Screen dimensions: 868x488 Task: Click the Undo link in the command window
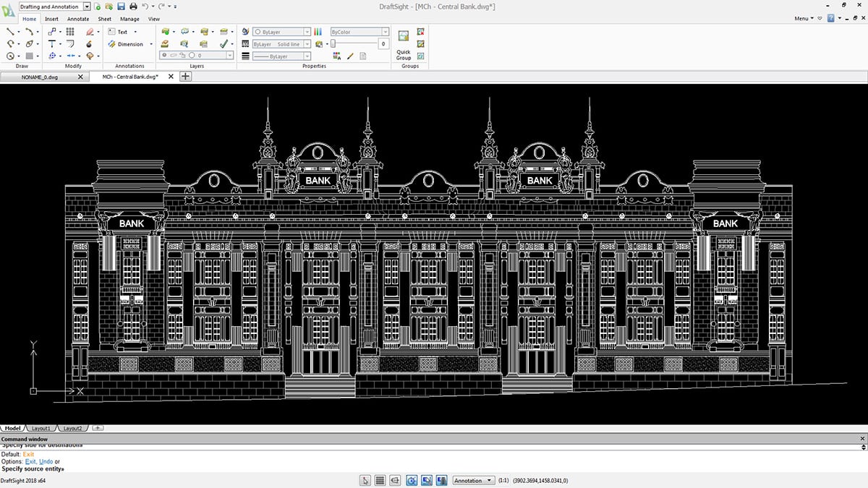tap(46, 461)
